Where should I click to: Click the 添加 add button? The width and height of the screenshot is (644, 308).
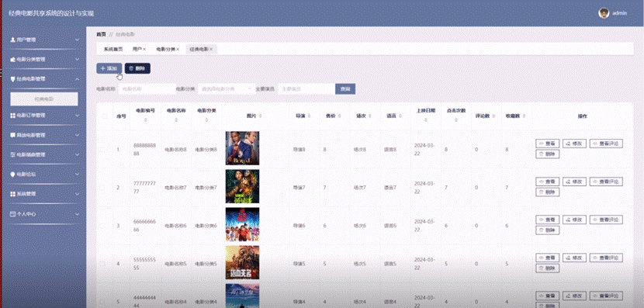pos(109,68)
